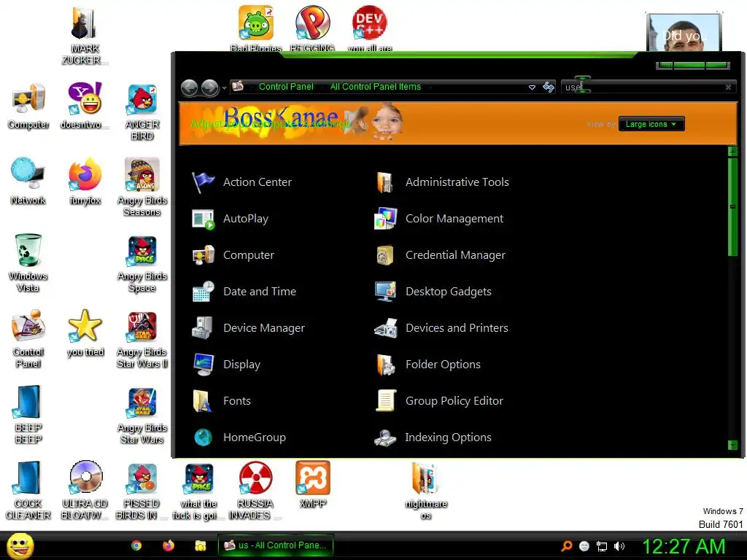The height and width of the screenshot is (560, 747).
Task: Open the file explorer taskbar icon
Action: pyautogui.click(x=200, y=545)
